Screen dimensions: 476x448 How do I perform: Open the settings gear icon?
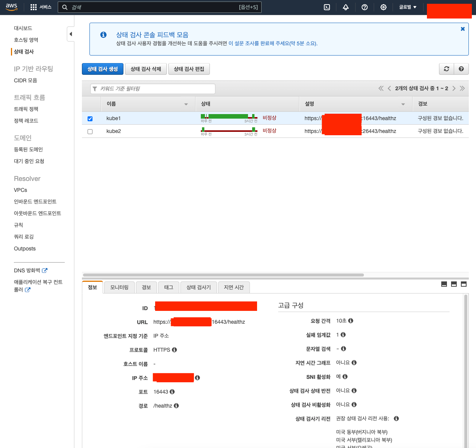click(384, 7)
